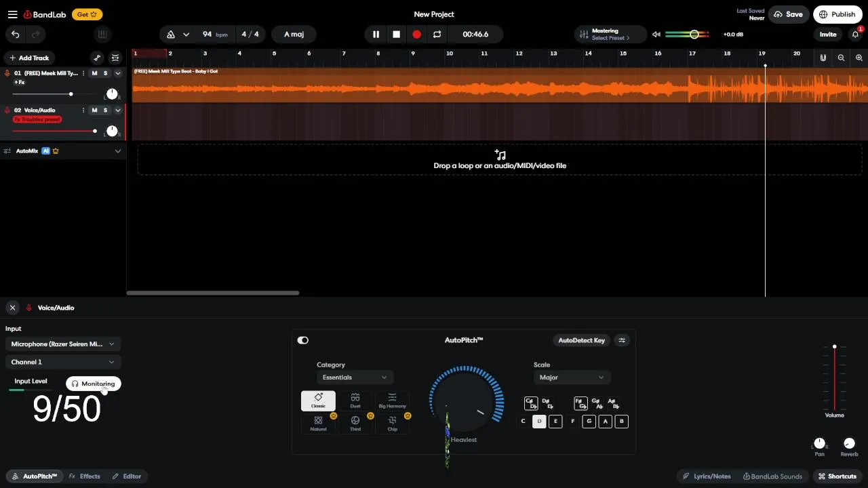The height and width of the screenshot is (488, 868).
Task: Redo the last action
Action: click(x=36, y=35)
